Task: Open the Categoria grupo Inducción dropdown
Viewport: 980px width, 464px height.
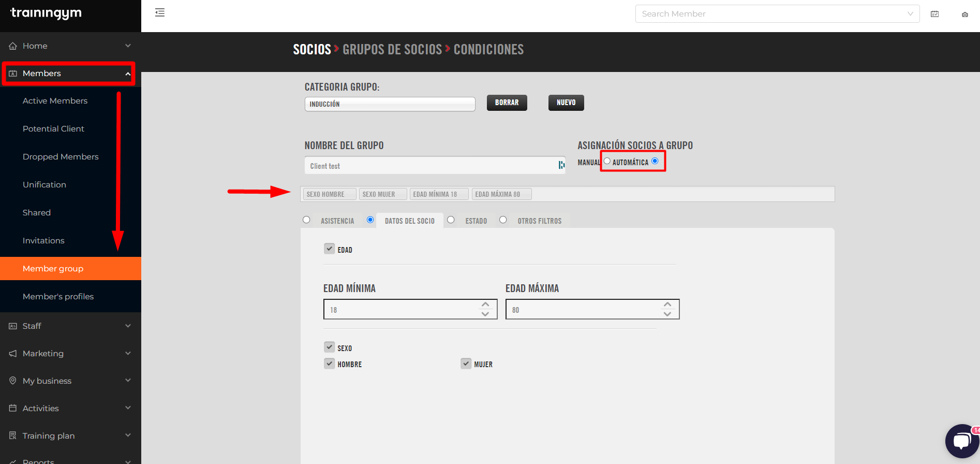Action: (x=390, y=104)
